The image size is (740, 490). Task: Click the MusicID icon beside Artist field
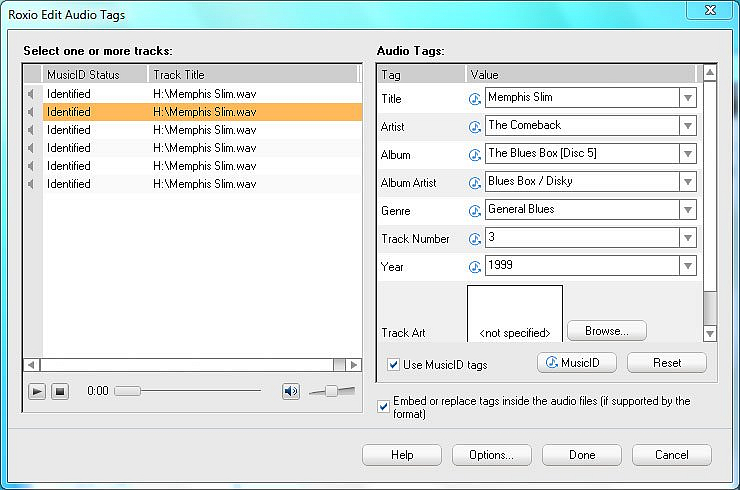(x=475, y=126)
